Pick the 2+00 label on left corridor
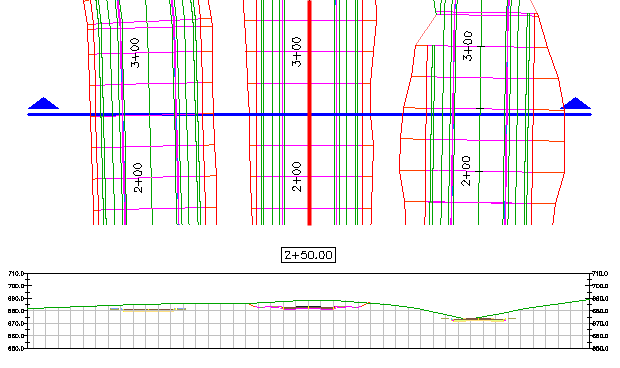Image resolution: width=620 pixels, height=368 pixels. click(138, 177)
